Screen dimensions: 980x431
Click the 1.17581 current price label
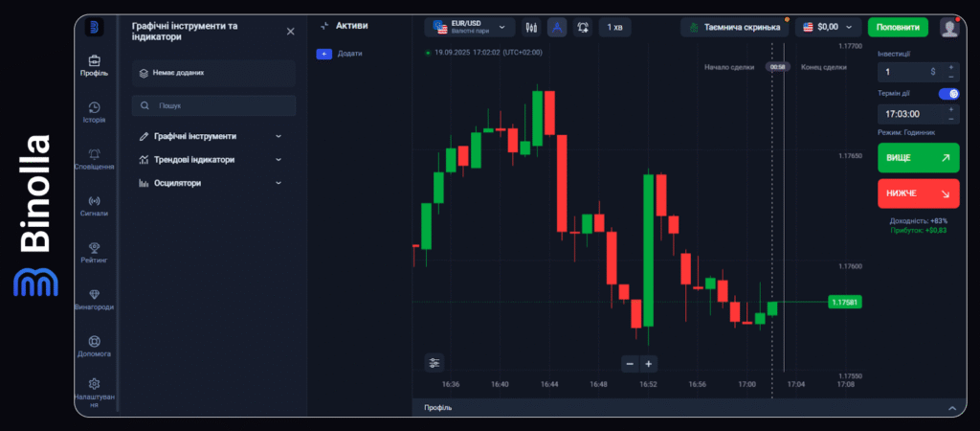[x=845, y=302]
